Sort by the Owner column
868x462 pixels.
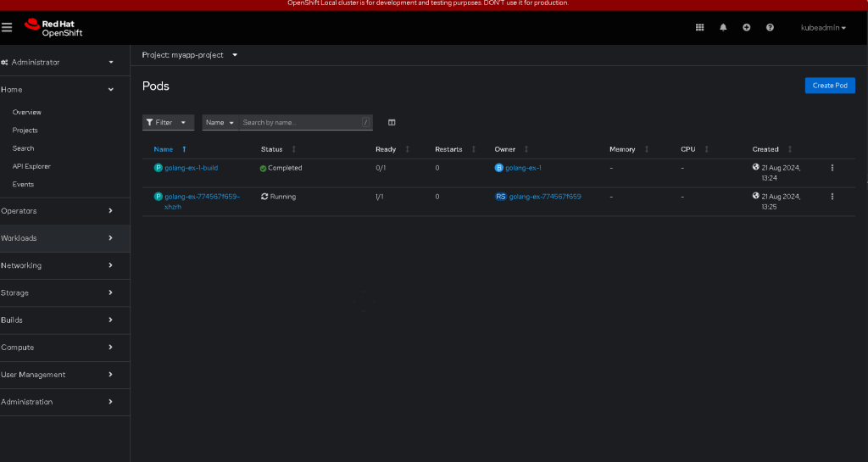coord(511,149)
